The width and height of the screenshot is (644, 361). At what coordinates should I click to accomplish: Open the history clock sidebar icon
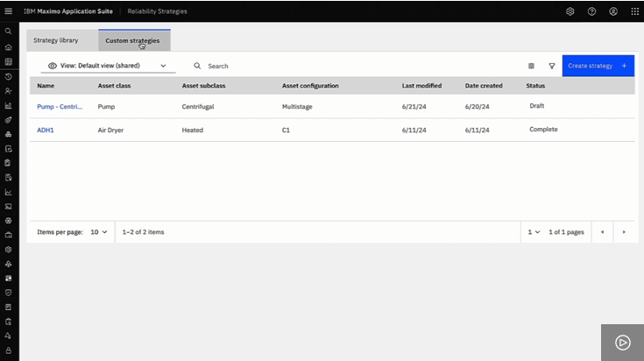8,77
